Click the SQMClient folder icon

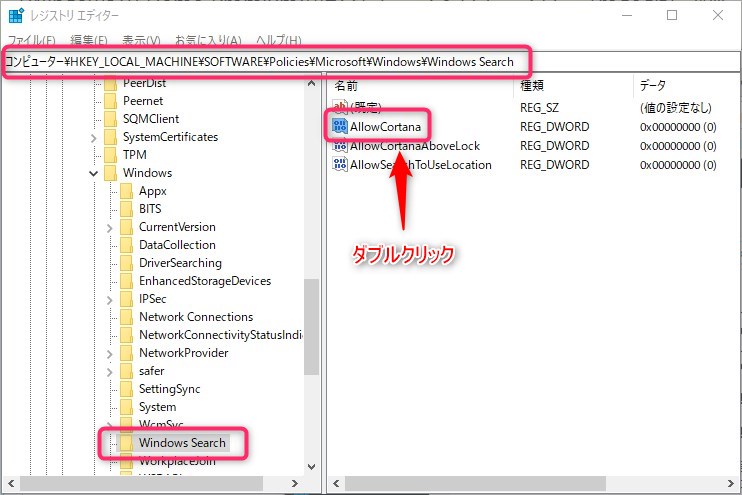point(110,119)
